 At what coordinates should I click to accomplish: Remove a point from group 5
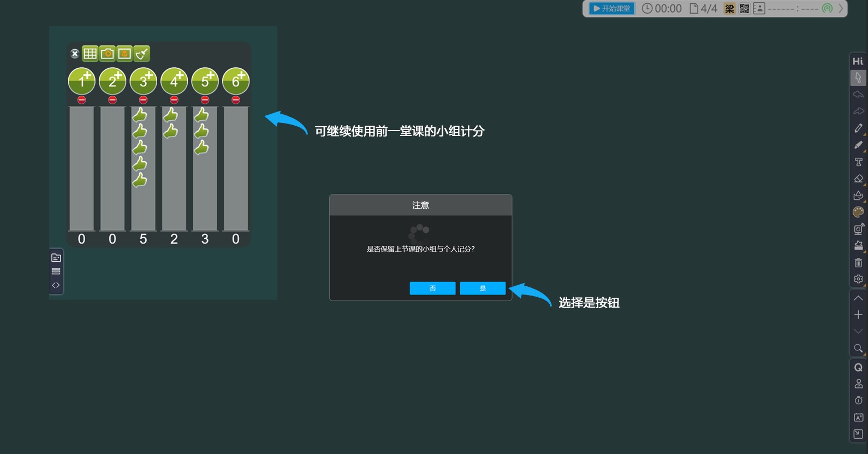pos(205,100)
